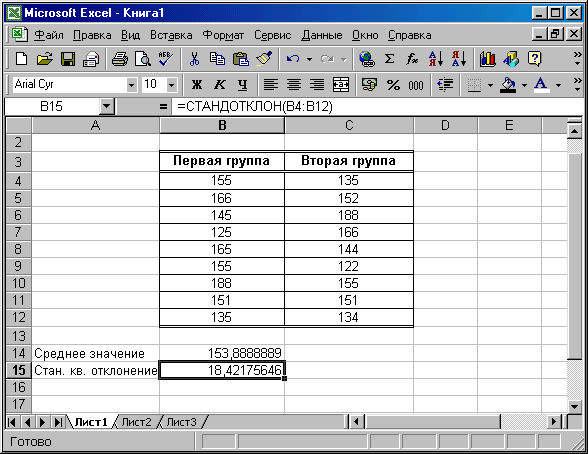Open the borders style dropdown arrow

coord(490,85)
